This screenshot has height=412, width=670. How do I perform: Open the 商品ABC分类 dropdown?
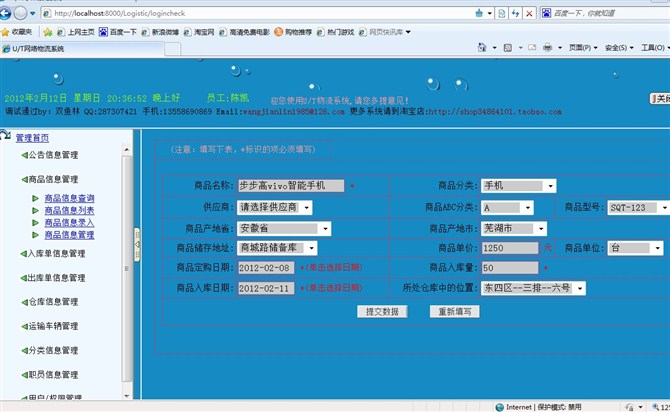click(x=507, y=208)
